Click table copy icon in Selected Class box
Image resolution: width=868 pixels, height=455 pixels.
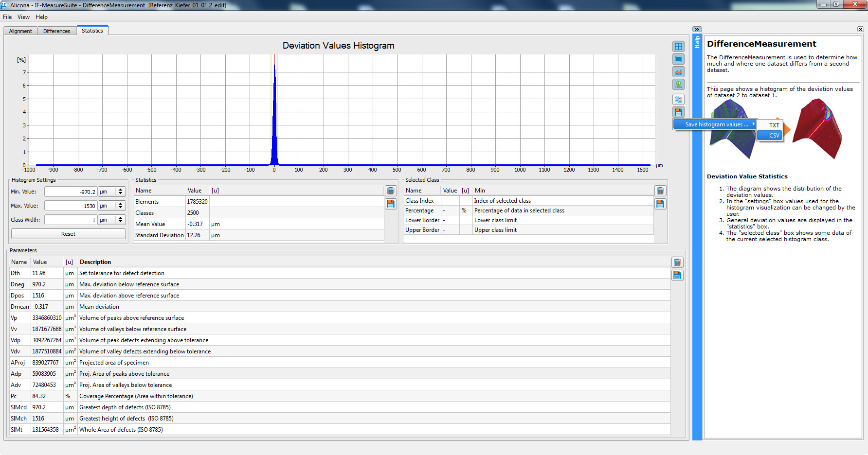click(x=660, y=191)
